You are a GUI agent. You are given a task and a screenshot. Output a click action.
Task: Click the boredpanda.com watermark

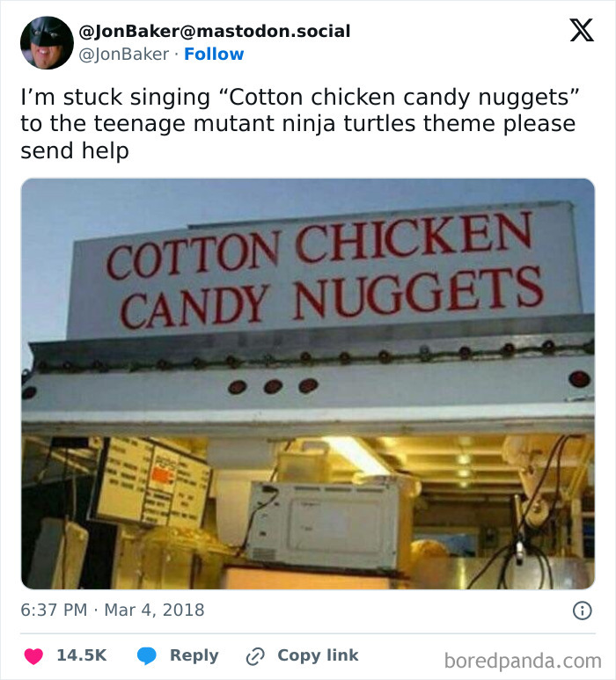(522, 660)
